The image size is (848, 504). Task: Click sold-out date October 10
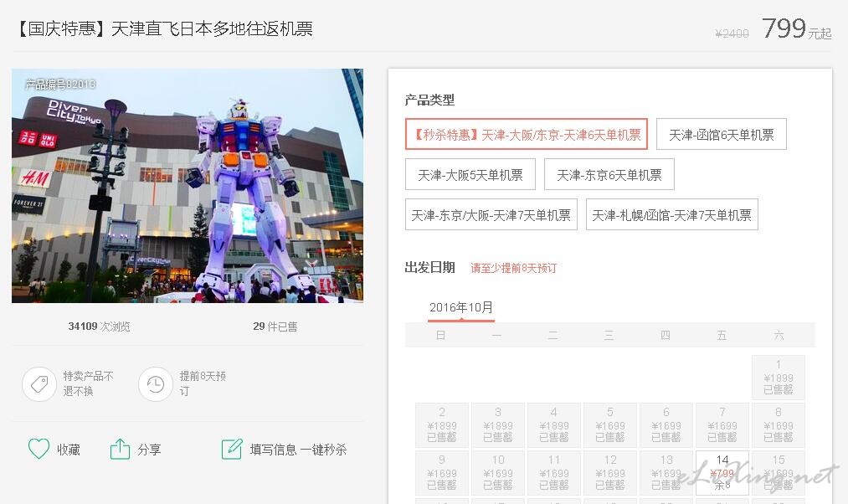coord(498,473)
